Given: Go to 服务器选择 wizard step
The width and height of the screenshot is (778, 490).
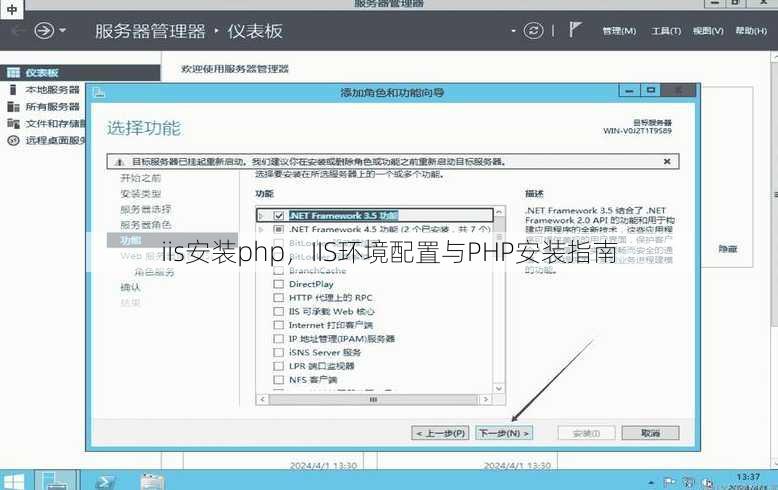Looking at the screenshot, I should click(x=145, y=209).
